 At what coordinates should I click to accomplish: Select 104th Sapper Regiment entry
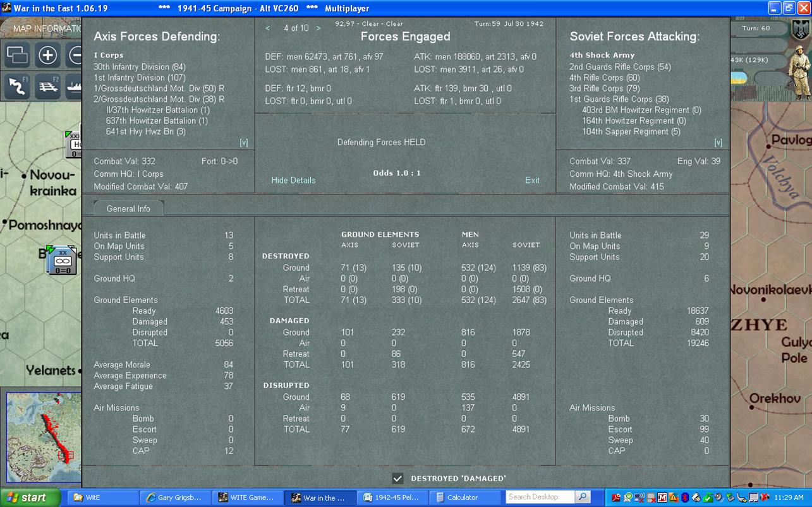click(631, 131)
